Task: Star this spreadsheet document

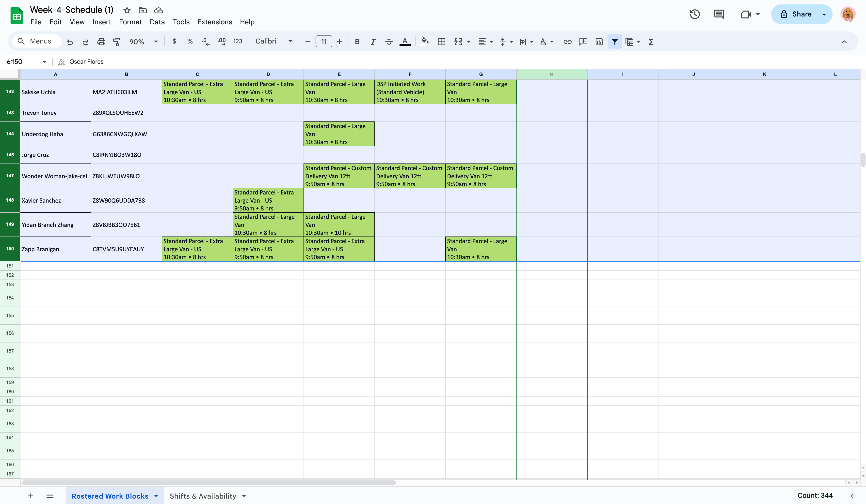Action: click(127, 10)
